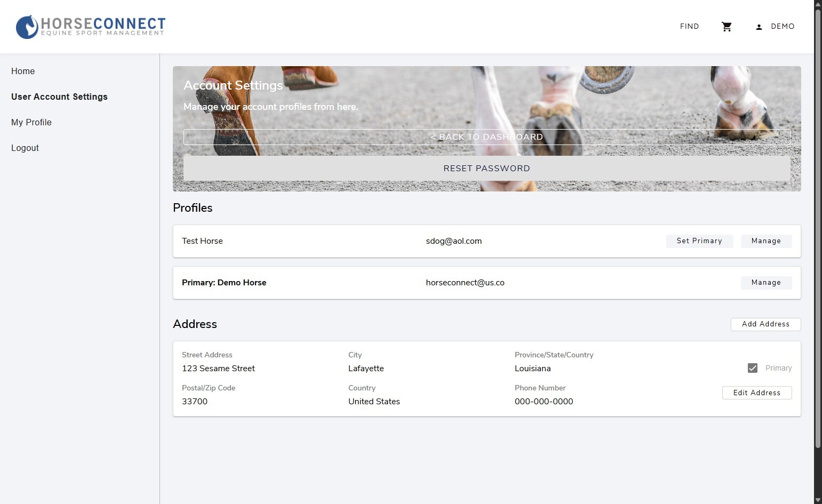Go to Home in the sidebar

tap(23, 71)
